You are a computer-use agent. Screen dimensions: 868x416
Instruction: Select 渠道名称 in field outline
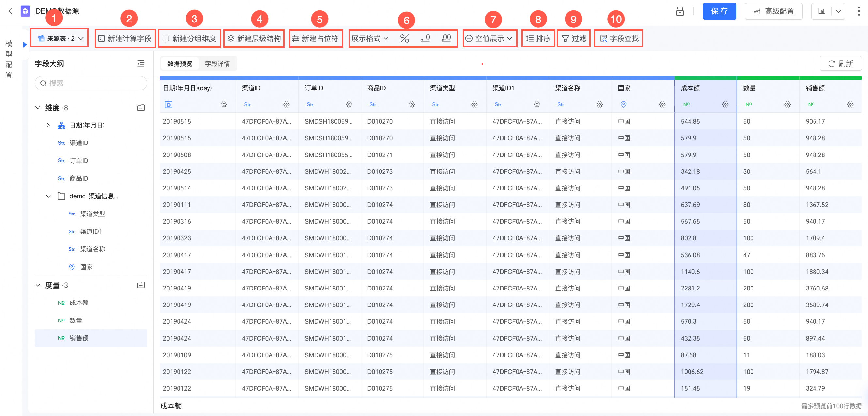click(x=92, y=249)
